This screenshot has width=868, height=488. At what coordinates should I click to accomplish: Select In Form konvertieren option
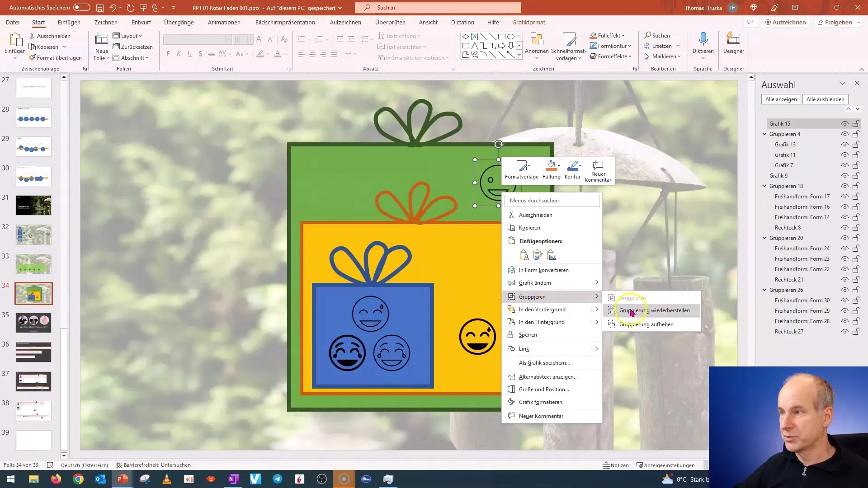click(x=544, y=269)
